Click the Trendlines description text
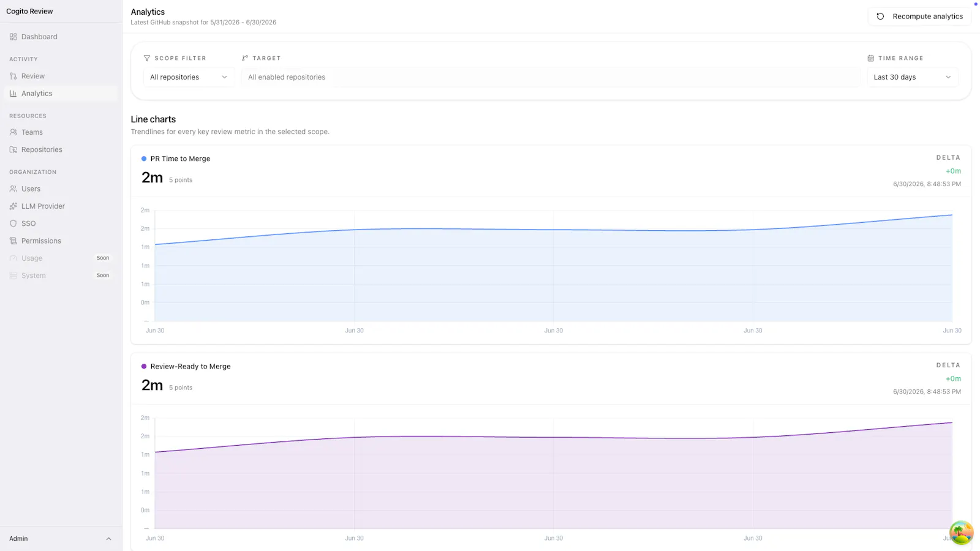Image resolution: width=980 pixels, height=551 pixels. click(230, 132)
